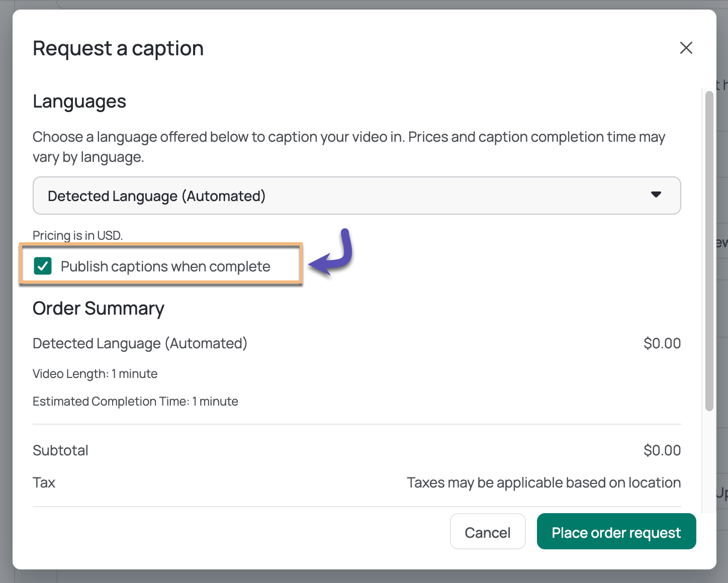Click the dialog's vertical scrollbar
The height and width of the screenshot is (583, 728).
709,251
